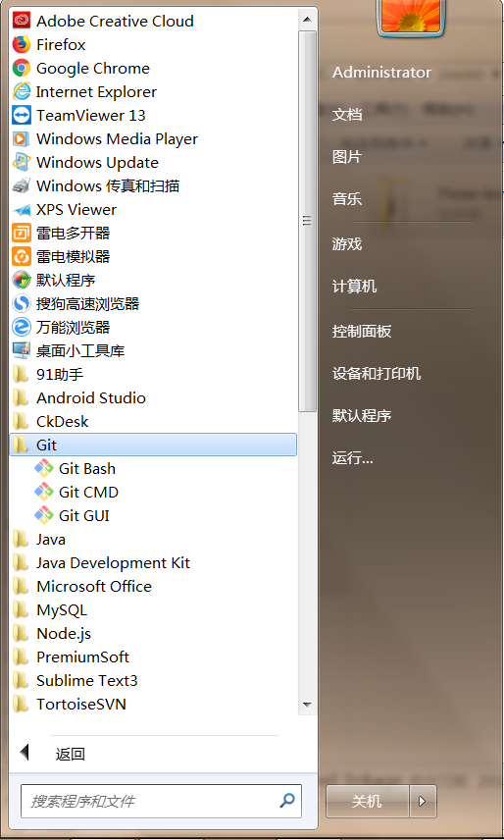504x840 pixels.
Task: Collapse the Git folder
Action: (153, 445)
